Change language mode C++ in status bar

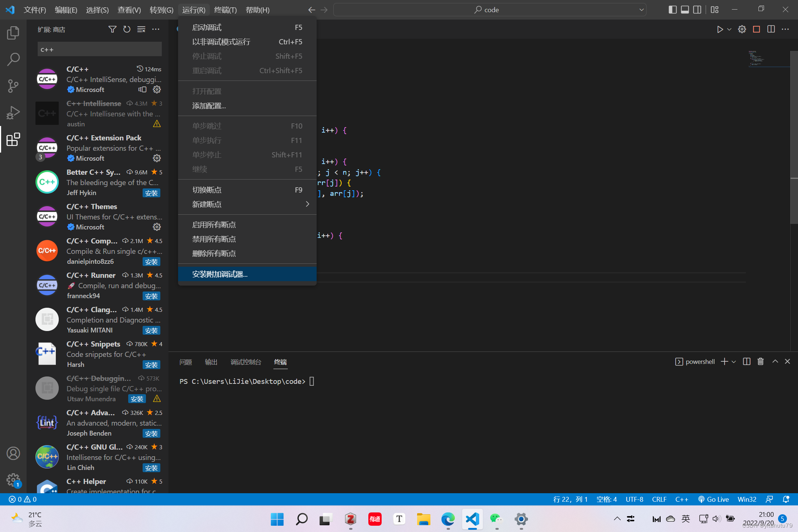[682, 499]
